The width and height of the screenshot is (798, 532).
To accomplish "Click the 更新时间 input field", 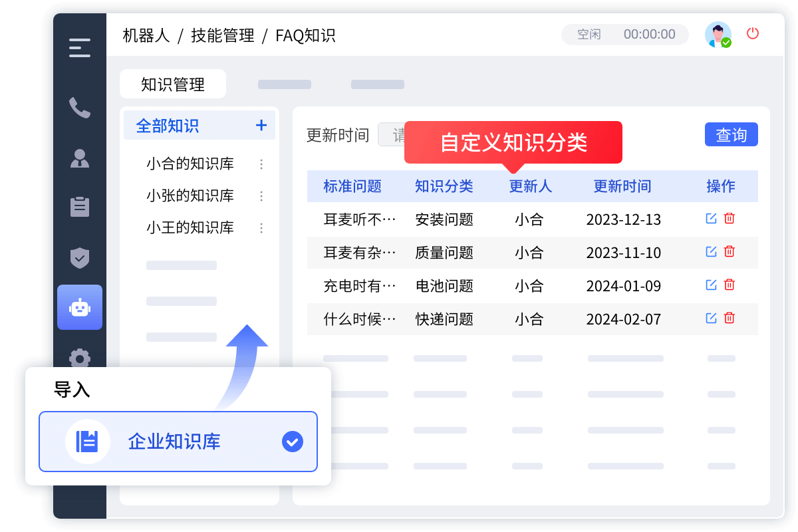I will coord(392,135).
